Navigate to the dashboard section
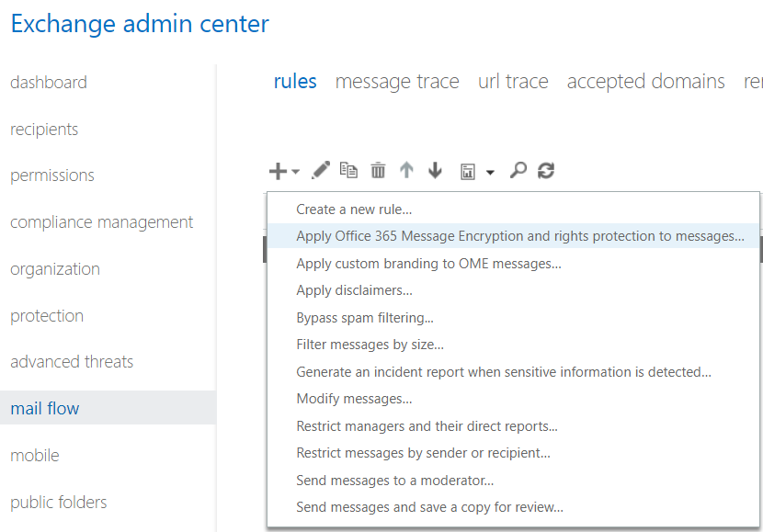 coord(48,83)
